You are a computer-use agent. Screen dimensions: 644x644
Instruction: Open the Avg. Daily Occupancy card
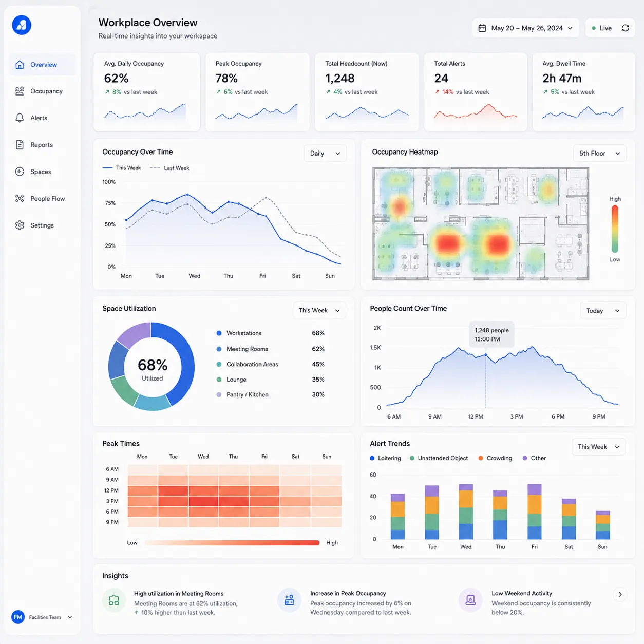click(x=147, y=92)
